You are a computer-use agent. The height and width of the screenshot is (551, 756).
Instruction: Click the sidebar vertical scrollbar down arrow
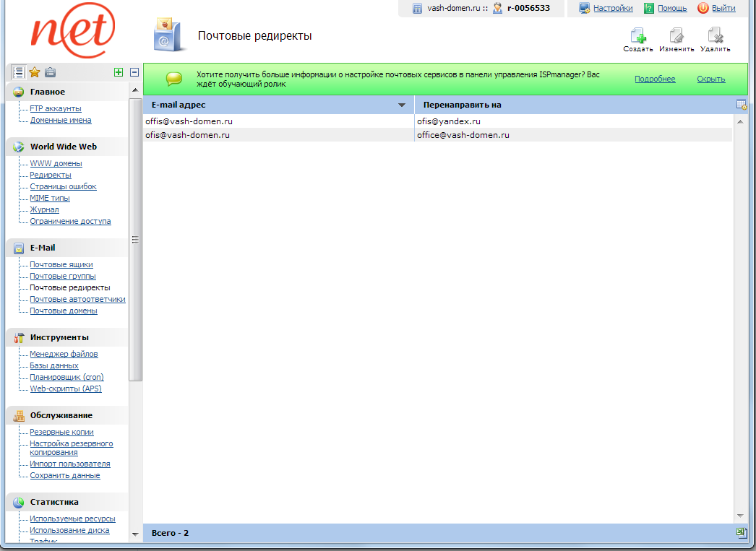(134, 534)
